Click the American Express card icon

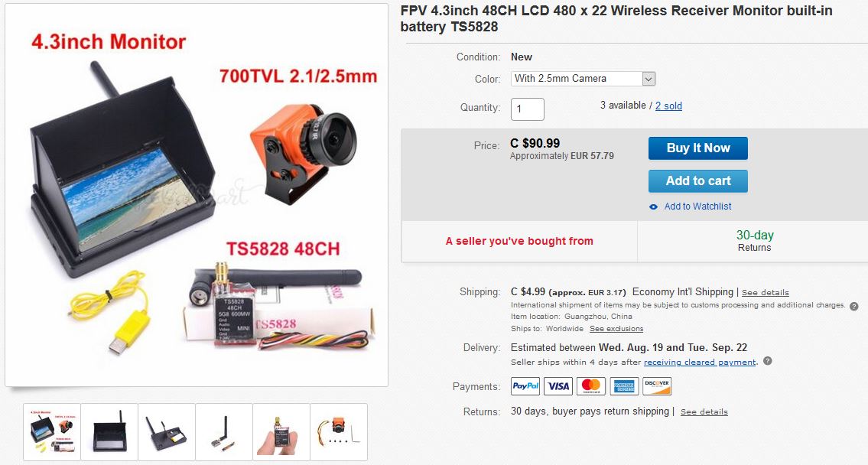tap(624, 385)
